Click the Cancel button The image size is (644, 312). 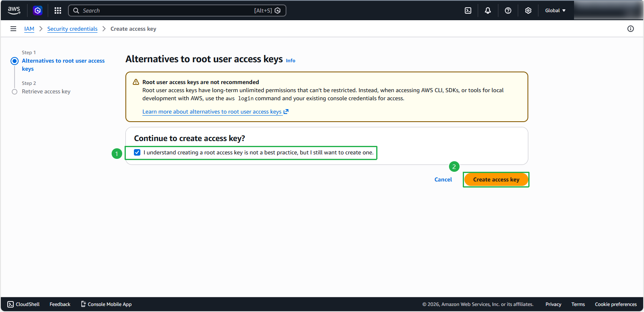point(443,179)
